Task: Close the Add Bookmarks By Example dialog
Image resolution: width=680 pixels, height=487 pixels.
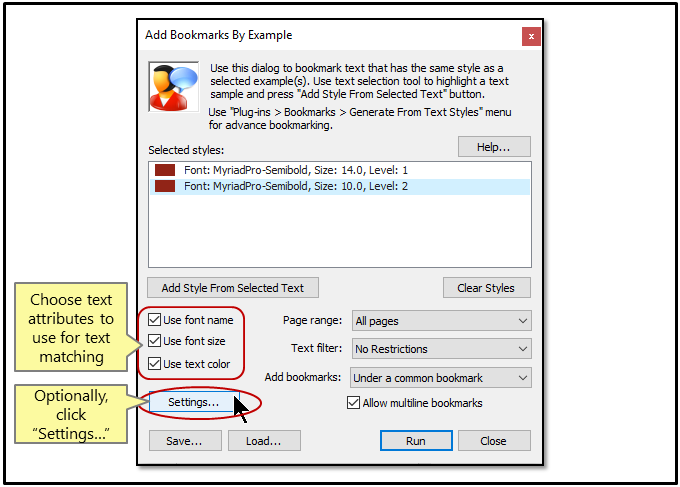Action: 531,36
